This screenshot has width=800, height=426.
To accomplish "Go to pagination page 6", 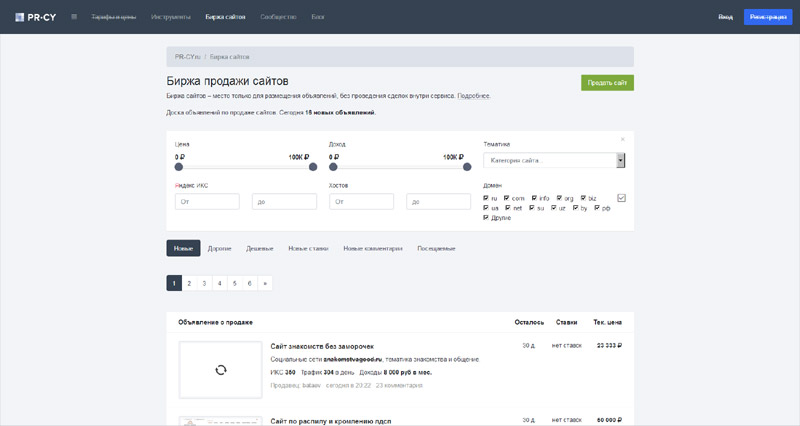I will pos(249,283).
